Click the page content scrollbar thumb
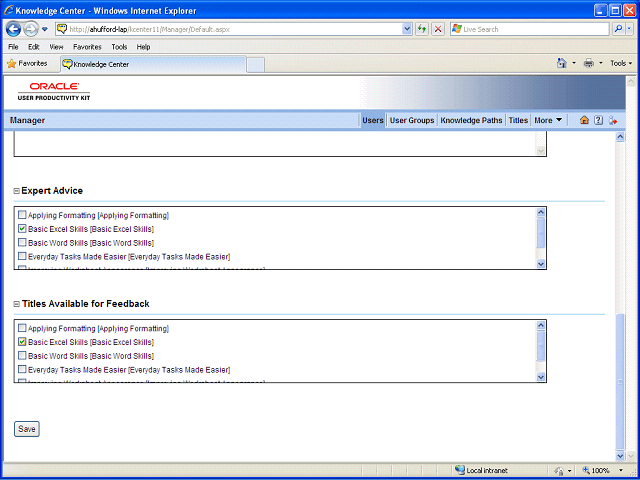Viewport: 640px width, 480px height. [x=620, y=382]
